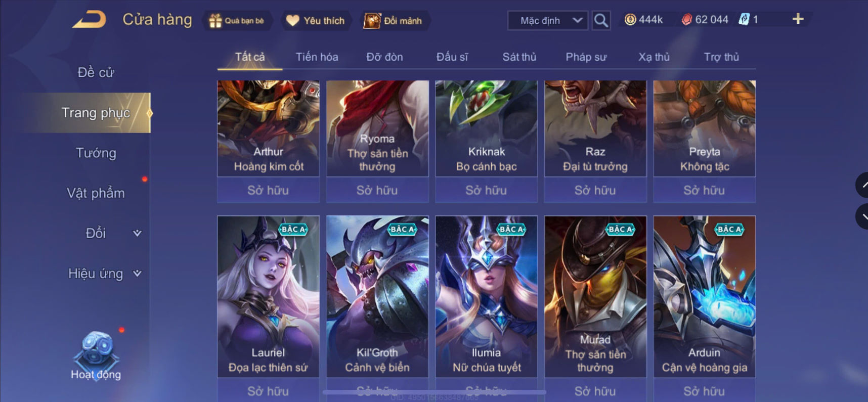The image size is (868, 402).
Task: Click the search magnifier icon
Action: click(601, 21)
